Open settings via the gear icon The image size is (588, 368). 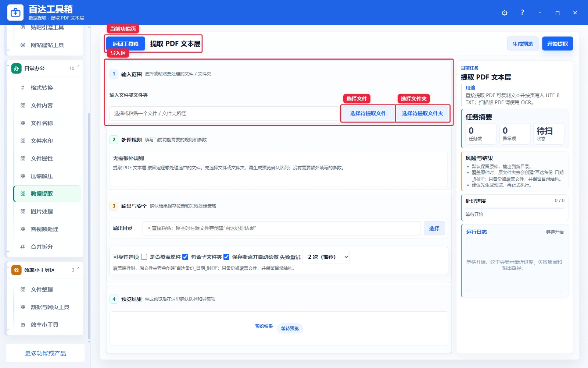505,13
